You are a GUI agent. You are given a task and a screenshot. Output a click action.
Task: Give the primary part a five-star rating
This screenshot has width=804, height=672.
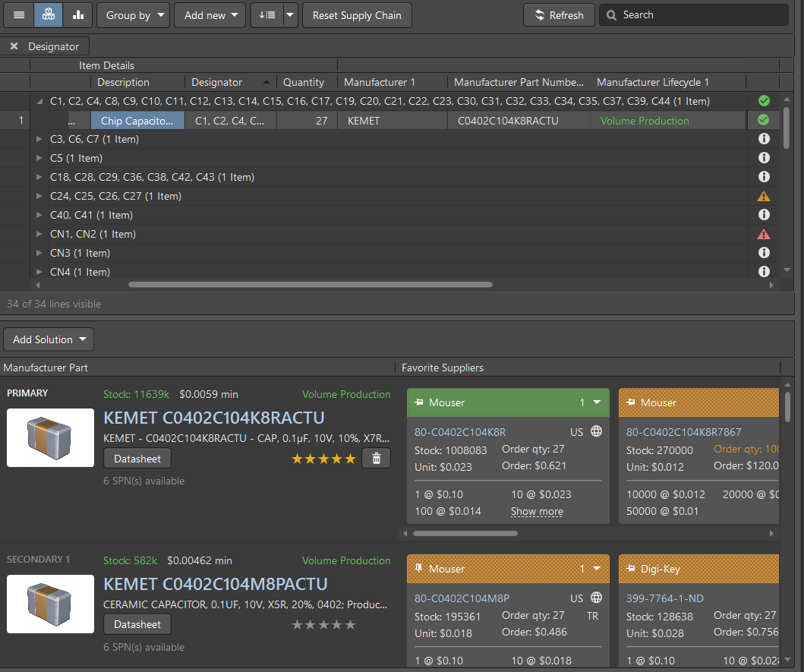(348, 458)
